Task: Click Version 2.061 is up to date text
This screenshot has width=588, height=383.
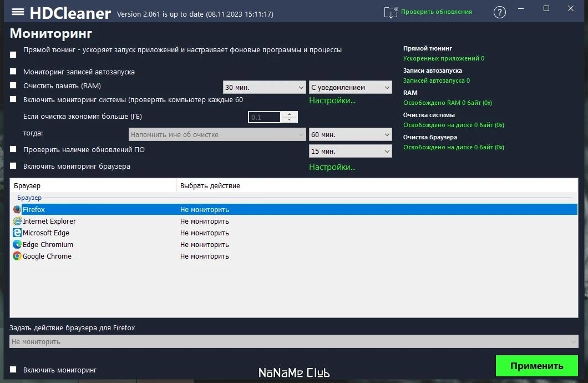Action: [195, 14]
